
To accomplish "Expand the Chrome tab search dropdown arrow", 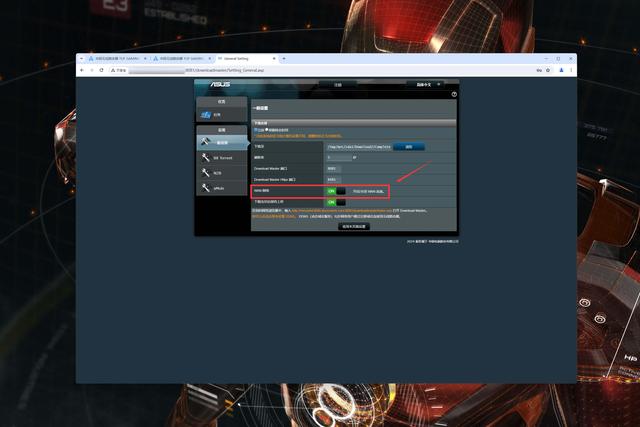I will (x=82, y=59).
